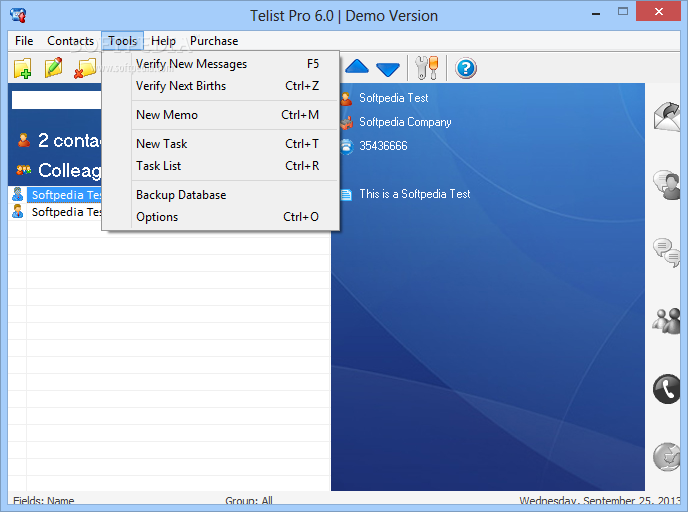
Task: Choose Backup Database menu entry
Action: pos(221,195)
